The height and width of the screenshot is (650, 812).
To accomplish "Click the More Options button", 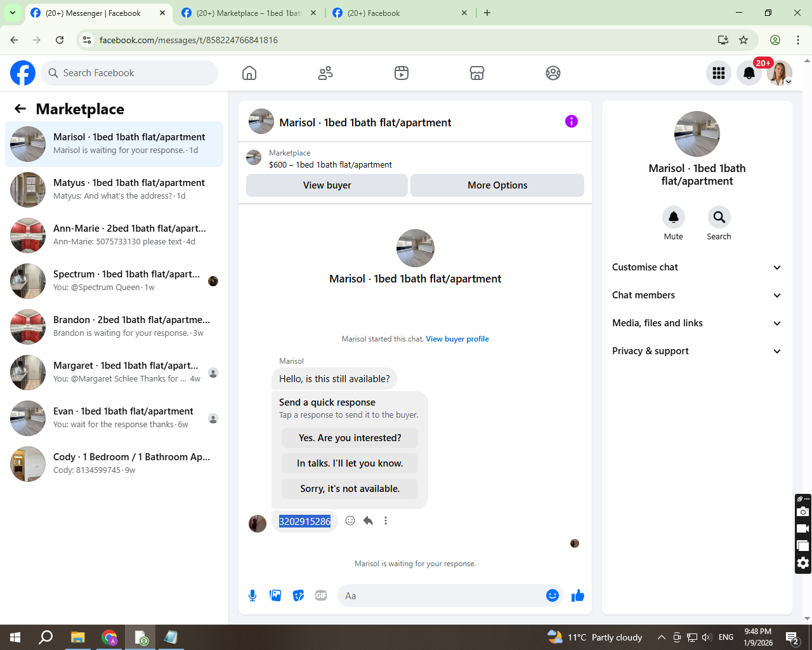I will [x=497, y=185].
